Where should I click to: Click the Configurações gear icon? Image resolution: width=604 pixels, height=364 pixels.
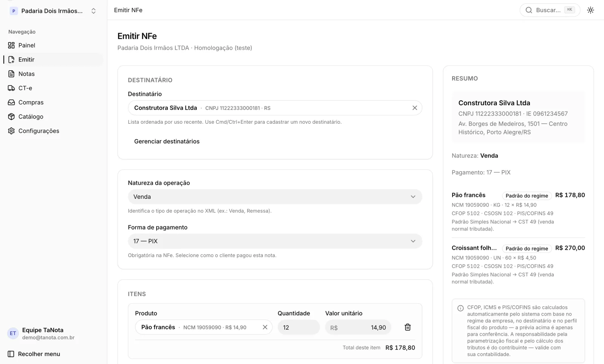pos(11,131)
